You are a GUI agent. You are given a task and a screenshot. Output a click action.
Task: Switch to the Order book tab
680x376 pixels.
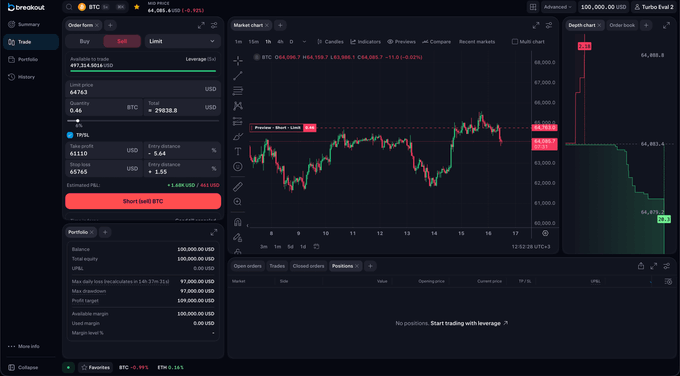point(622,25)
